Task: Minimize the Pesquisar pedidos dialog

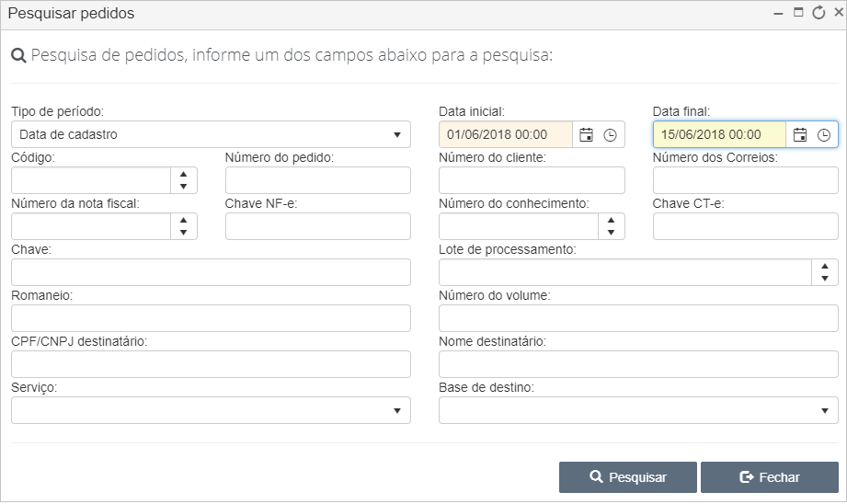Action: tap(778, 13)
